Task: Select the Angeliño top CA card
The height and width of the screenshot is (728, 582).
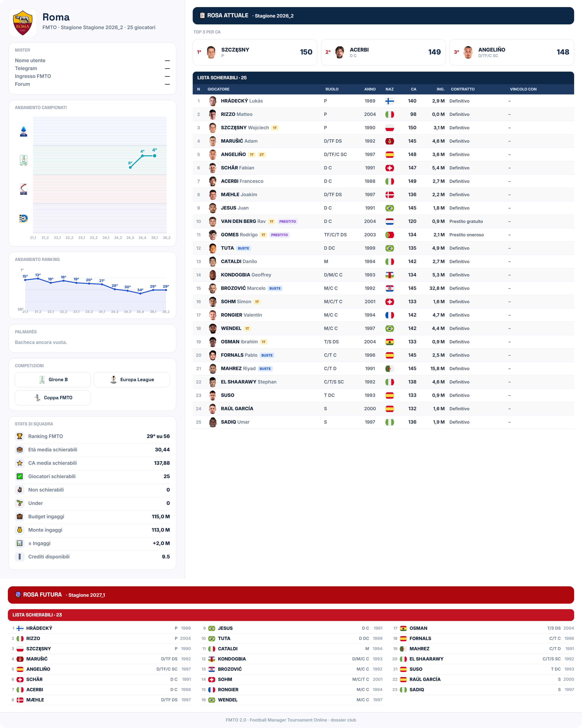Action: tap(511, 52)
